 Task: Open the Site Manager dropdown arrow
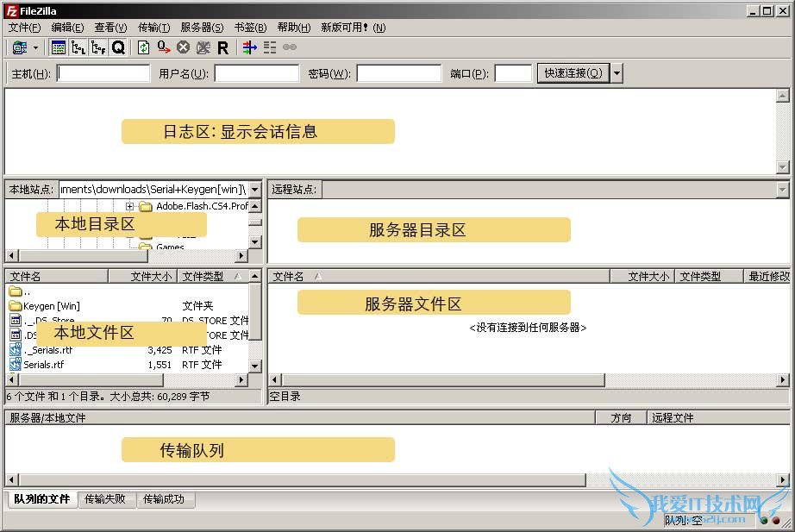[x=35, y=48]
